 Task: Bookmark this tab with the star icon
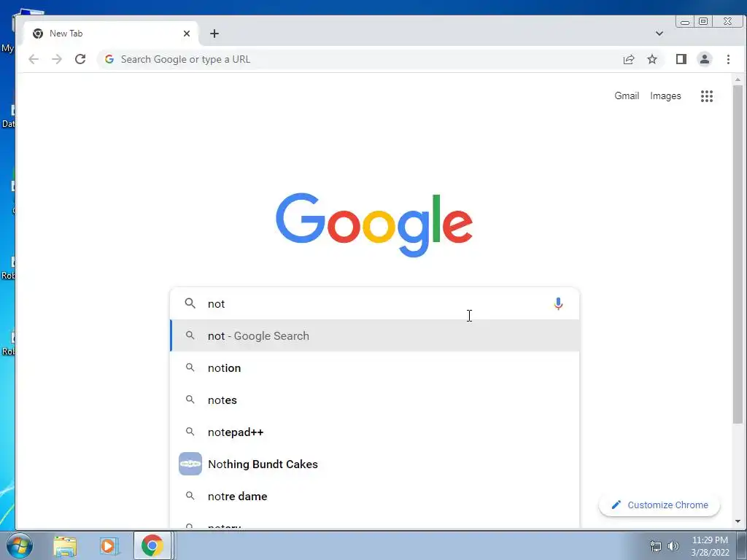point(651,59)
